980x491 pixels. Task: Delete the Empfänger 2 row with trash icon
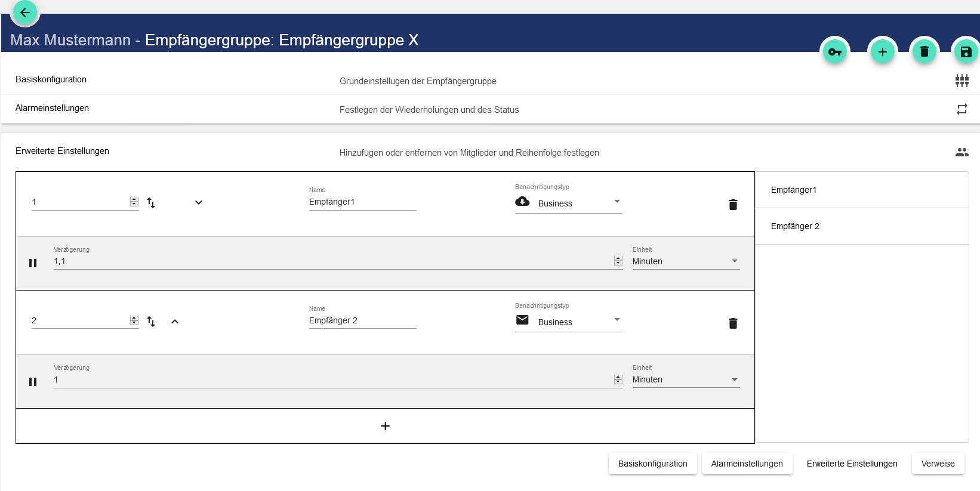click(x=733, y=323)
